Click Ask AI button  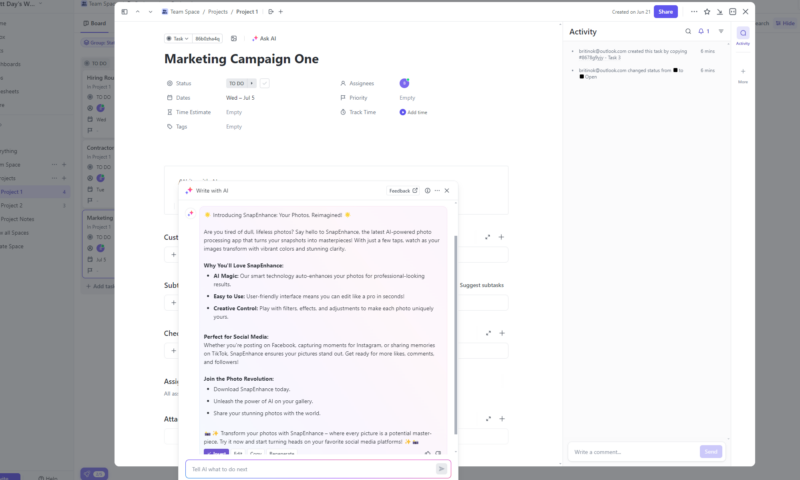[264, 39]
